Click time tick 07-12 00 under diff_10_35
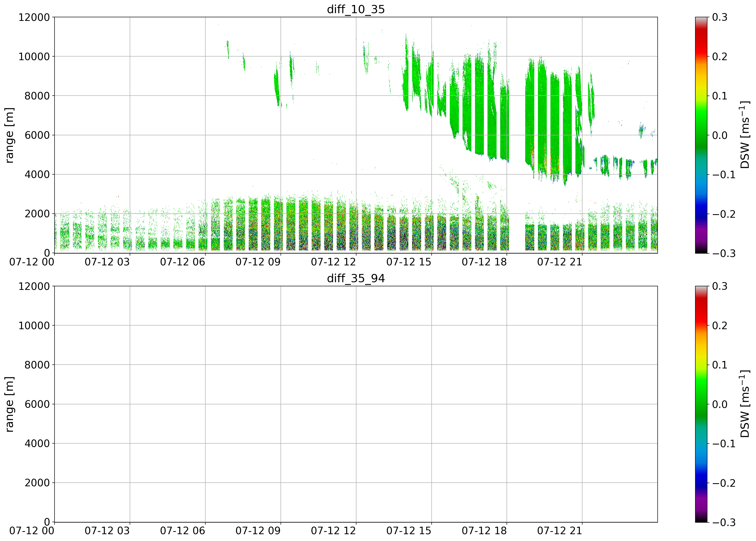Screen dimensions: 756x541 (32, 262)
